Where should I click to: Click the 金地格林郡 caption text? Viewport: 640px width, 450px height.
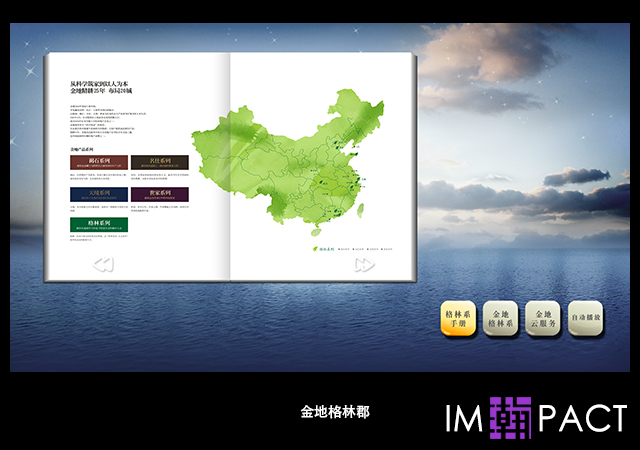[x=335, y=412]
